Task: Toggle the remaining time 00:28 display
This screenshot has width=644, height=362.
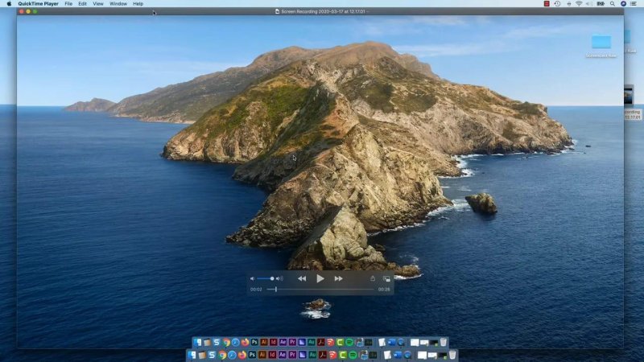Action: pyautogui.click(x=384, y=290)
